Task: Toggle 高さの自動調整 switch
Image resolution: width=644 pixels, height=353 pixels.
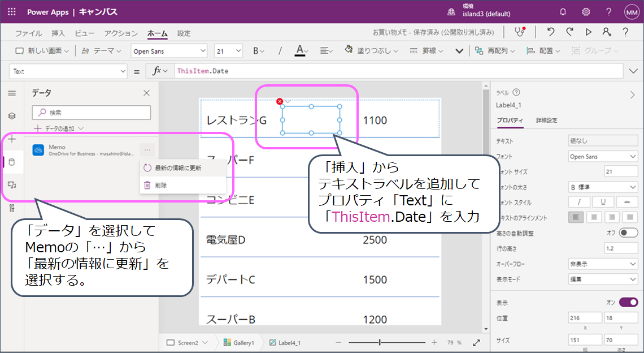Action: click(x=628, y=233)
